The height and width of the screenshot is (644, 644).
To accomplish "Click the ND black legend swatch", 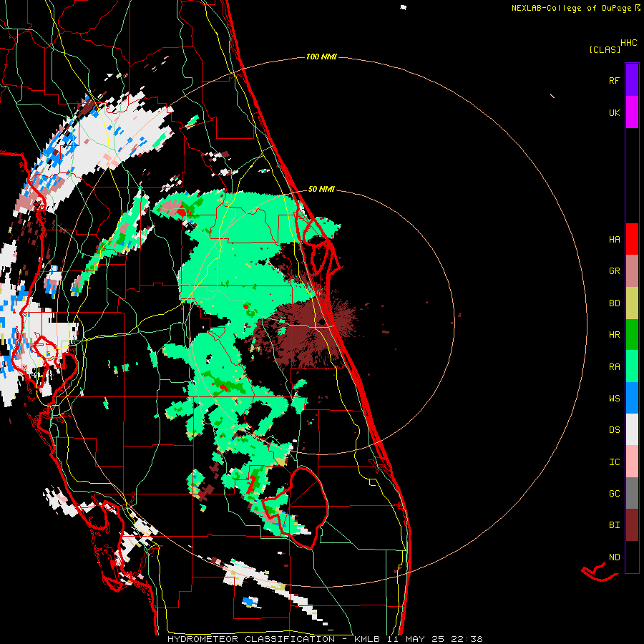I will 632,557.
